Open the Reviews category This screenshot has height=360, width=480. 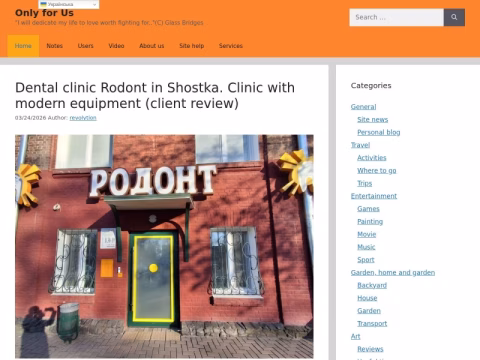click(370, 349)
